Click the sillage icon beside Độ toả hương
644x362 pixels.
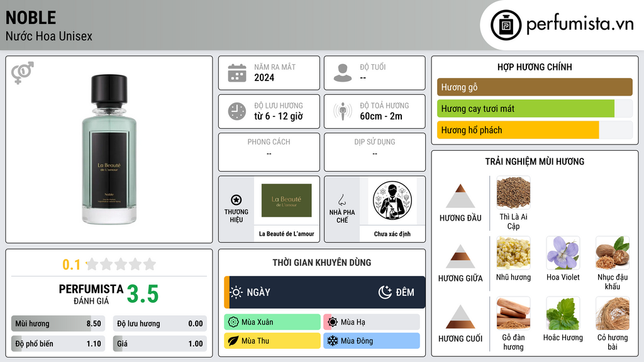[343, 111]
